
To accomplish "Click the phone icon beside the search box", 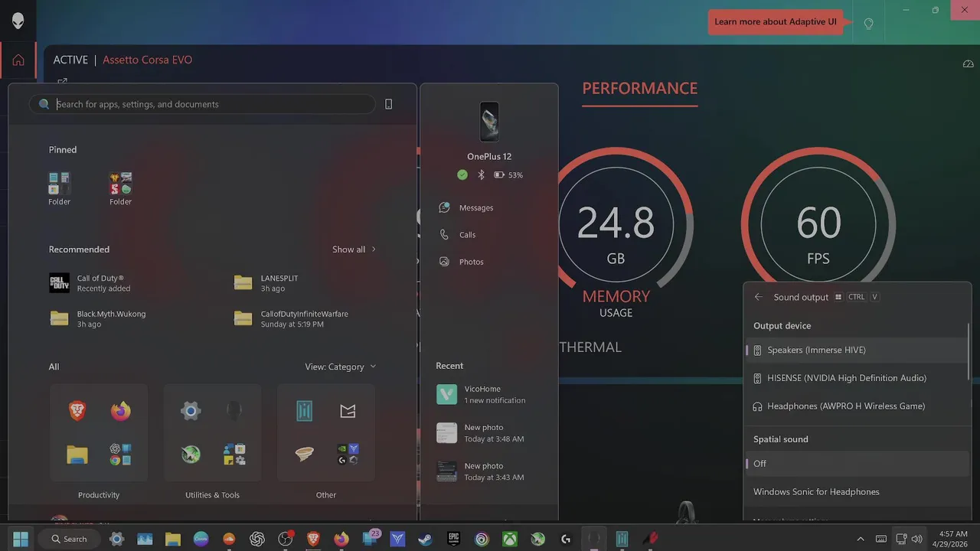I will [x=388, y=104].
